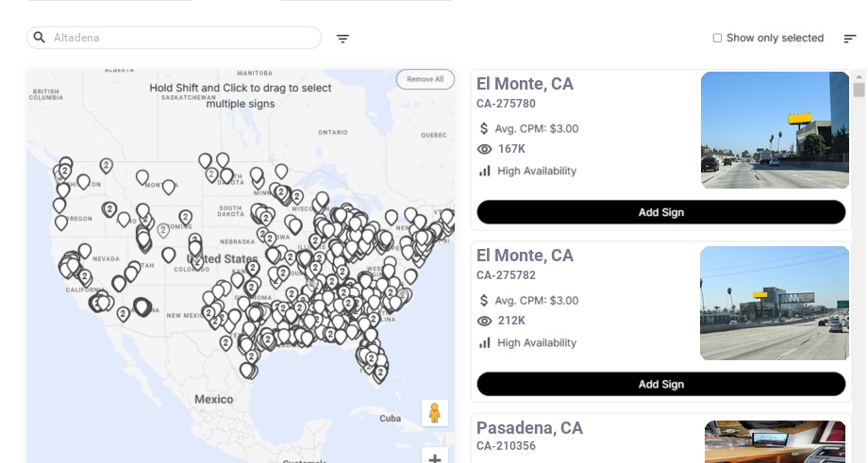
Task: Open the CA-275780 billboard photo thumbnail
Action: tap(775, 130)
